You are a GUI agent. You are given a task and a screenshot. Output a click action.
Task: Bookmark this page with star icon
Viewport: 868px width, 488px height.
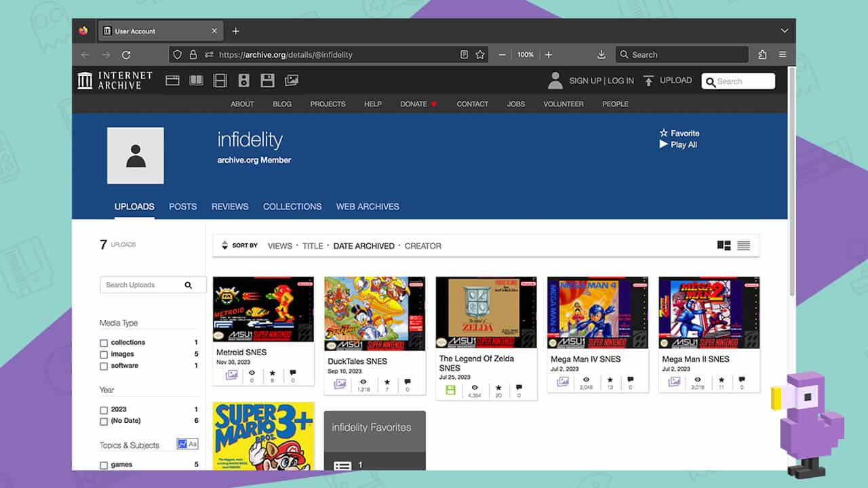click(x=480, y=55)
